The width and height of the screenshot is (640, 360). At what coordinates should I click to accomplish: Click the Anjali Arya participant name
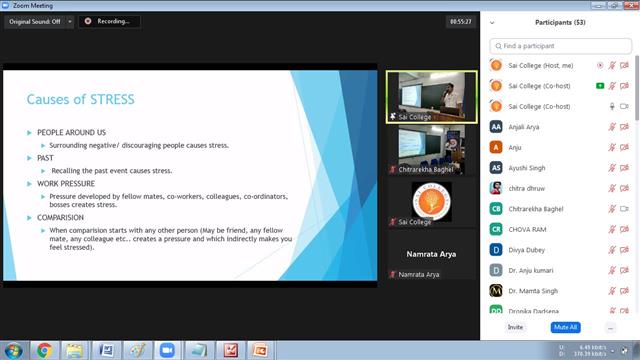pyautogui.click(x=524, y=127)
